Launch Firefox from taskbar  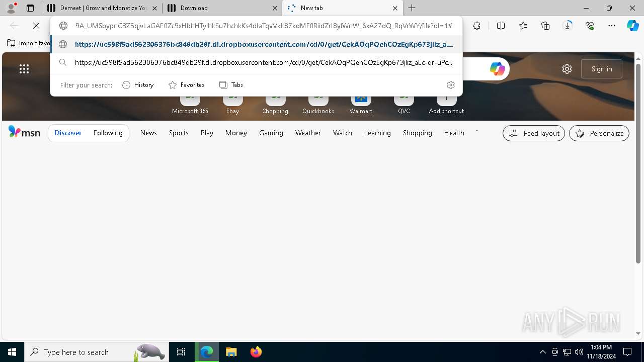click(256, 352)
